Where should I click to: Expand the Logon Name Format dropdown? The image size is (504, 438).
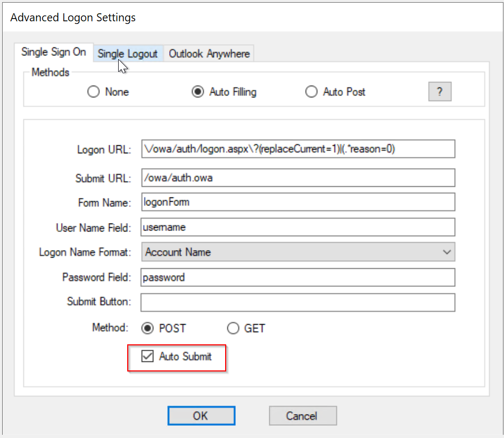click(298, 252)
